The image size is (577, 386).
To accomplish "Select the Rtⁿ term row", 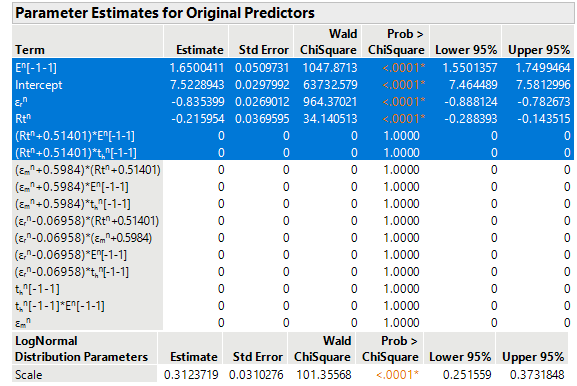I will 293,119.
